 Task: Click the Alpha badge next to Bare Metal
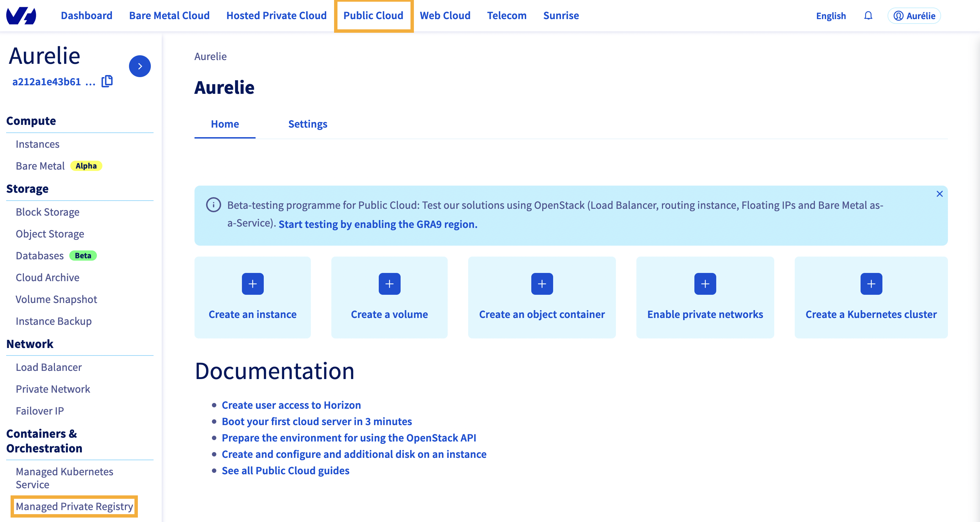86,166
